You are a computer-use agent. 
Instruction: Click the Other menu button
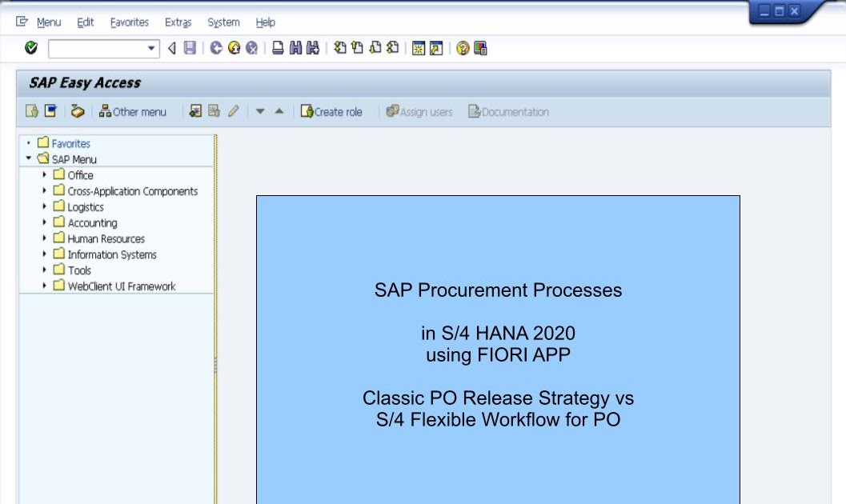(133, 111)
